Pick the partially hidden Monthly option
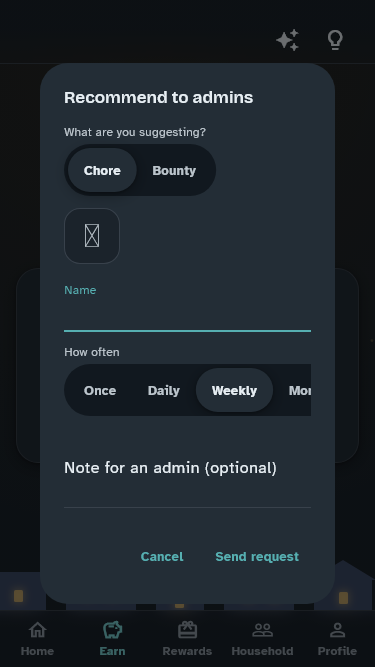This screenshot has height=667, width=375. click(299, 390)
